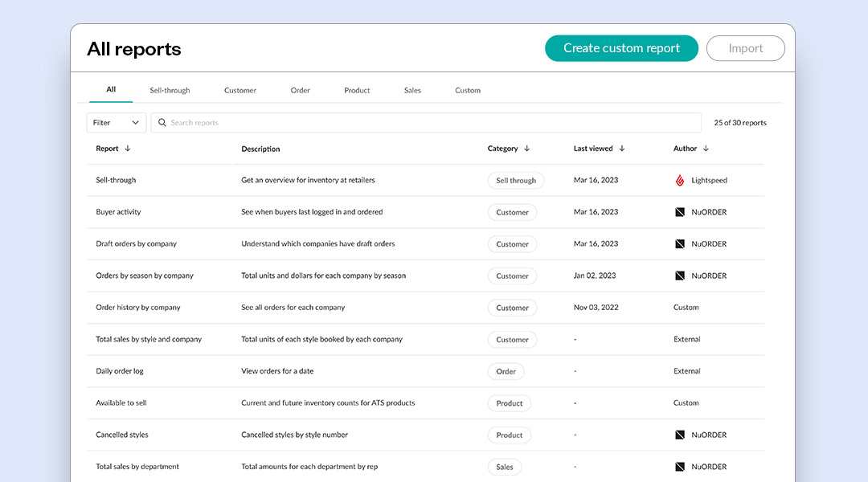Click the NuORDER icon in Cancelled styles row
Screen dimensions: 868x482
(680, 435)
